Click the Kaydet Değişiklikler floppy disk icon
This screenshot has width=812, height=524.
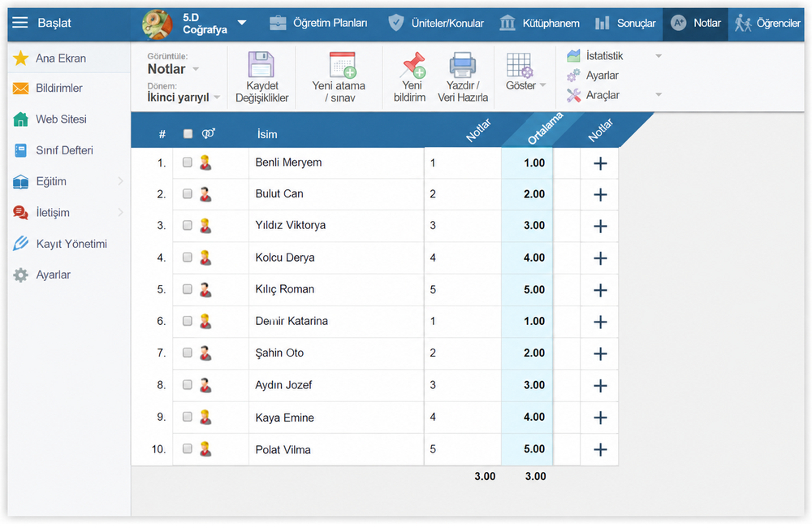point(261,65)
